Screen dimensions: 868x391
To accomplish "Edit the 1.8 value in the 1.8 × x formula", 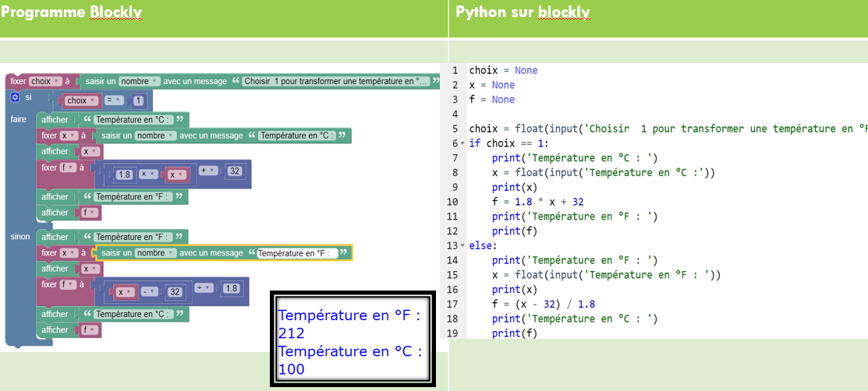I will pos(125,174).
